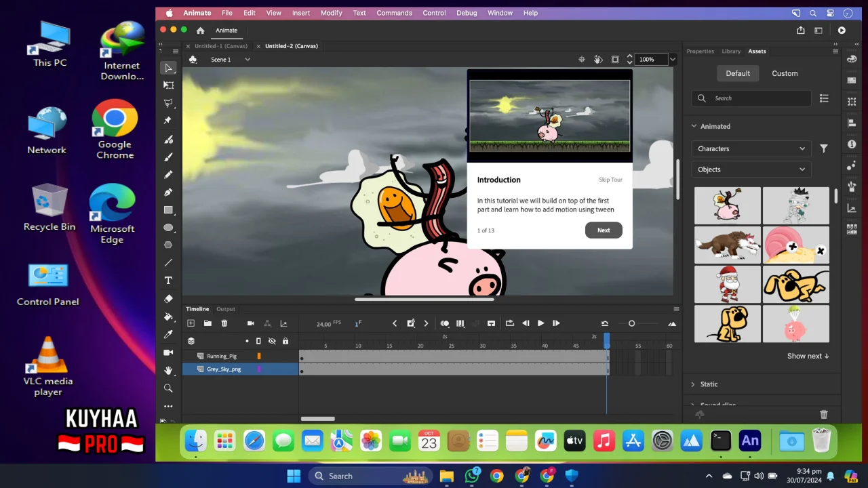Select the PolyStar tool
Viewport: 868px width, 488px height.
click(168, 245)
